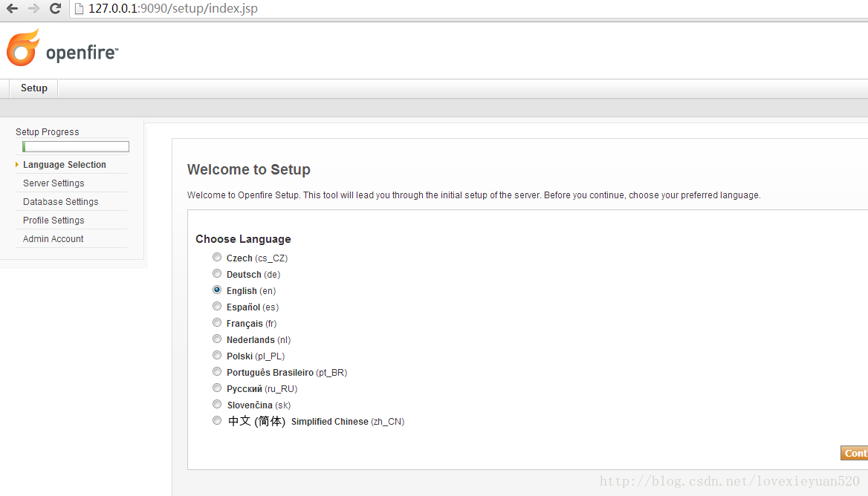Select Simplified Chinese (zh_CN) radio button

coord(217,420)
